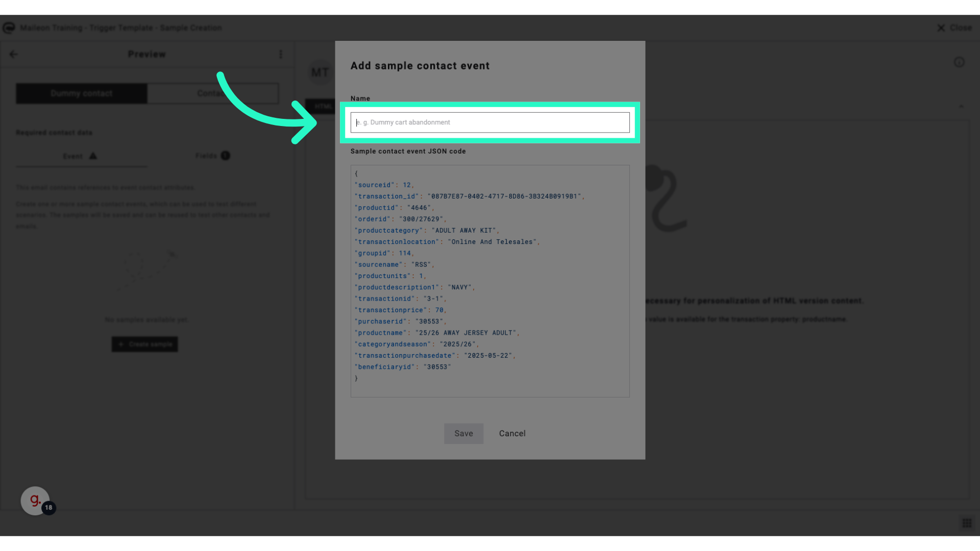
Task: Click the "productname" JSON line
Action: pyautogui.click(x=437, y=333)
